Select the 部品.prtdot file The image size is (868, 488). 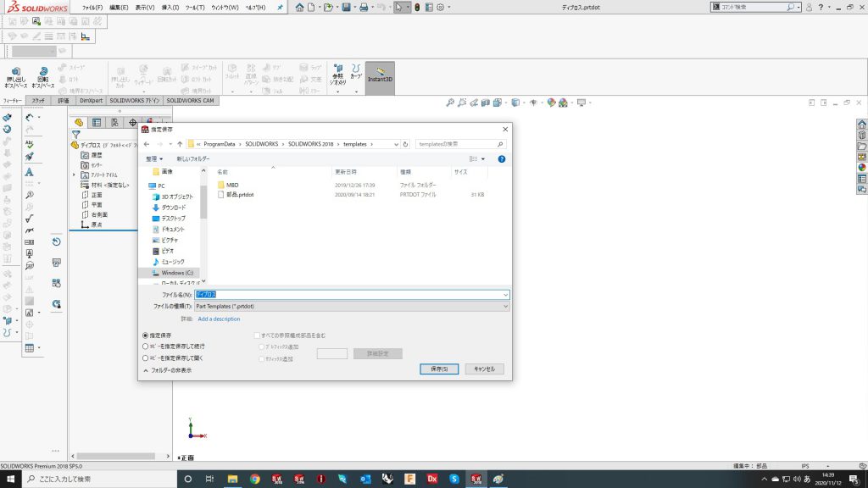pos(240,195)
